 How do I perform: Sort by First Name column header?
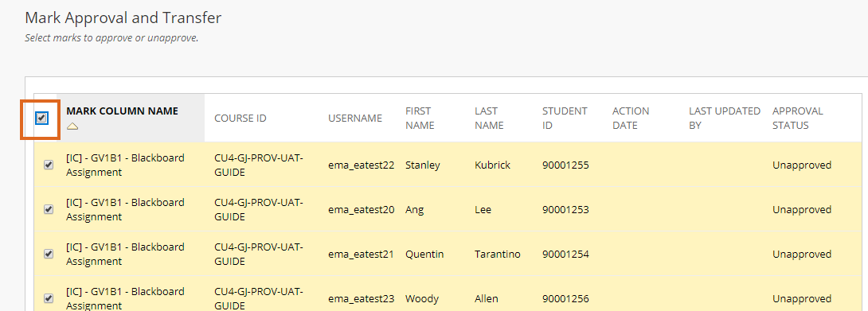click(420, 119)
